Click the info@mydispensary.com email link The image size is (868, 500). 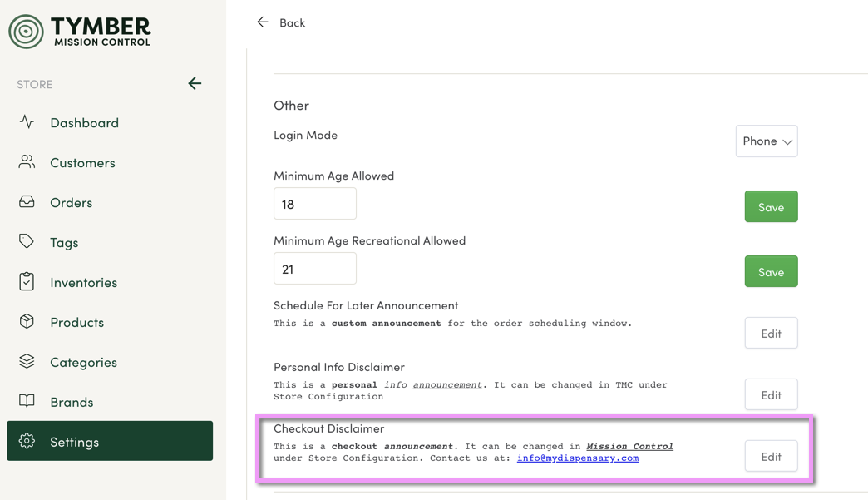(577, 458)
